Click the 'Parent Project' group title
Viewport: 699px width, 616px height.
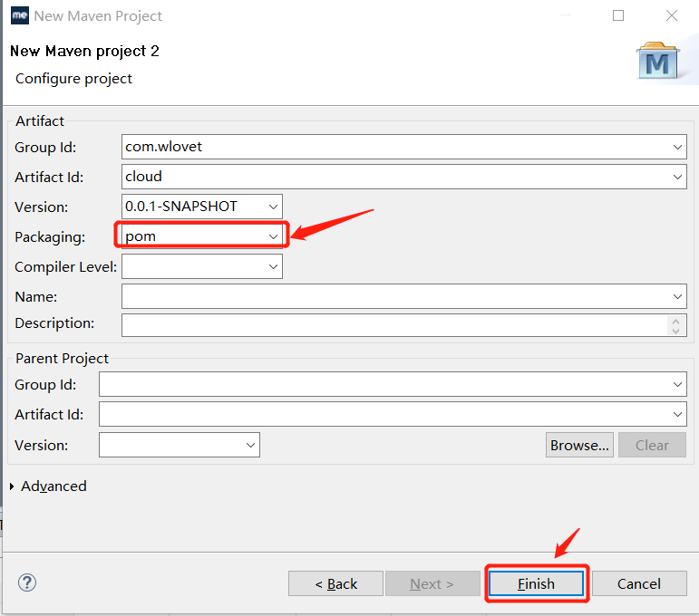pos(62,359)
